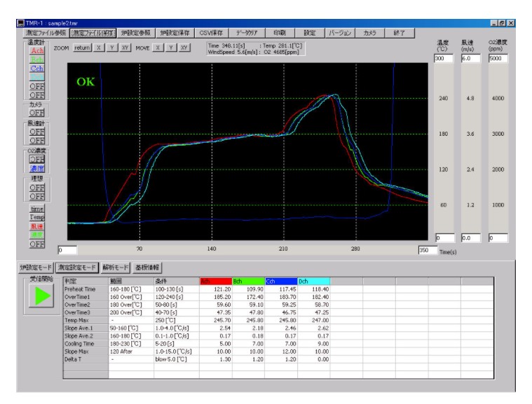Edit the time end field showing 350

pyautogui.click(x=428, y=250)
